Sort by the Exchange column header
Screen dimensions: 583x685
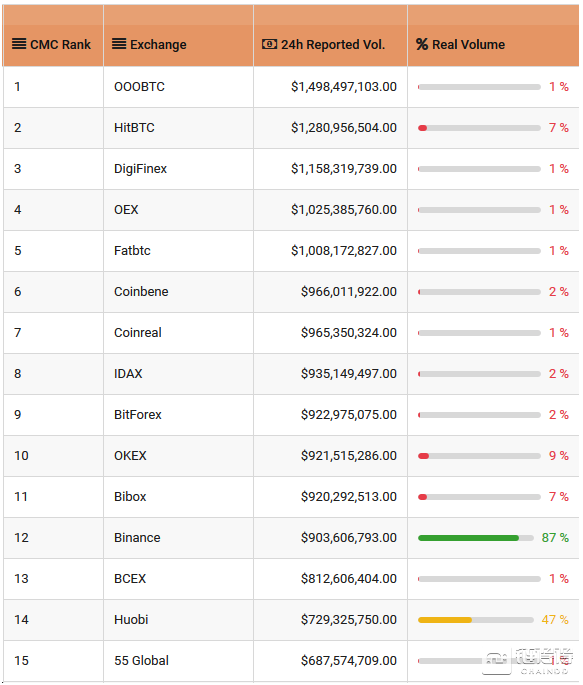coord(158,44)
